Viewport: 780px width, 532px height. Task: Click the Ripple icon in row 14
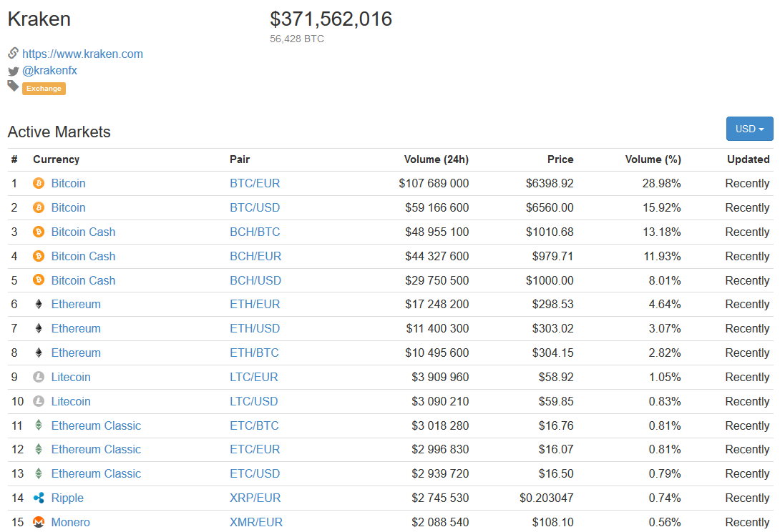click(39, 498)
